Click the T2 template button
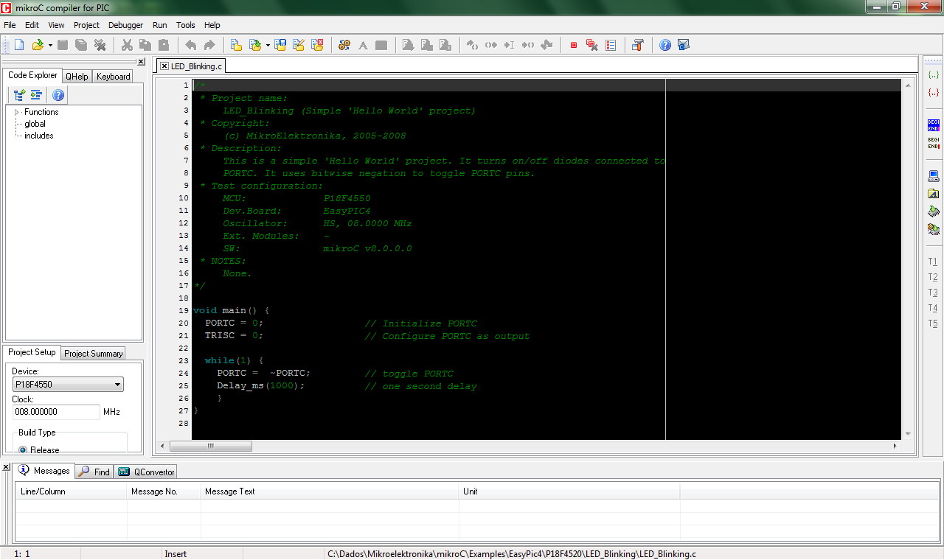This screenshot has width=944, height=560. (x=933, y=277)
